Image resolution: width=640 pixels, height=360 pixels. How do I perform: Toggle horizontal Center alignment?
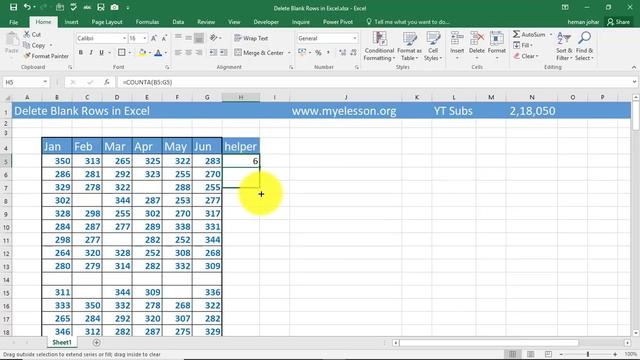[189, 53]
